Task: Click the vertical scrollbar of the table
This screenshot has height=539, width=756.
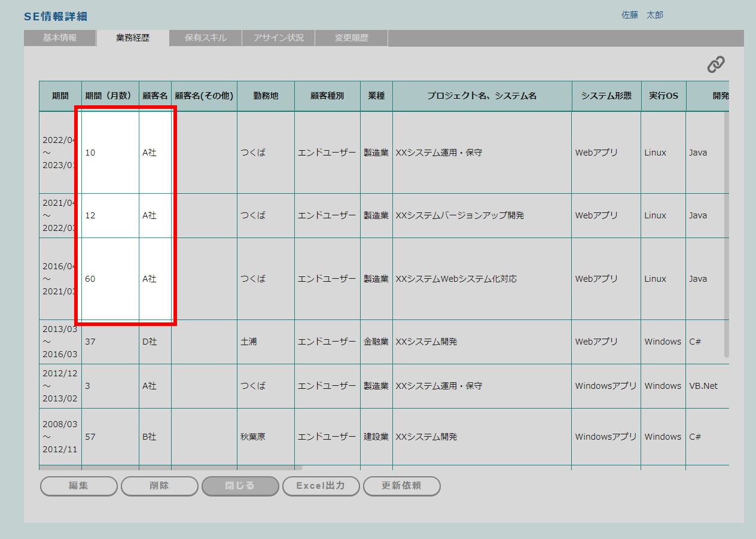Action: coord(727,233)
